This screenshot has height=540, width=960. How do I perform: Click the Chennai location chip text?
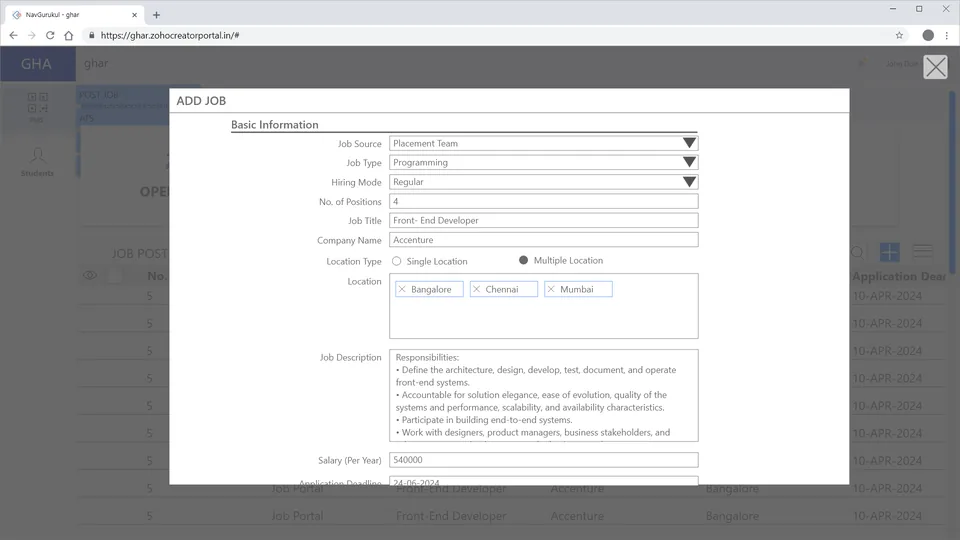[502, 289]
